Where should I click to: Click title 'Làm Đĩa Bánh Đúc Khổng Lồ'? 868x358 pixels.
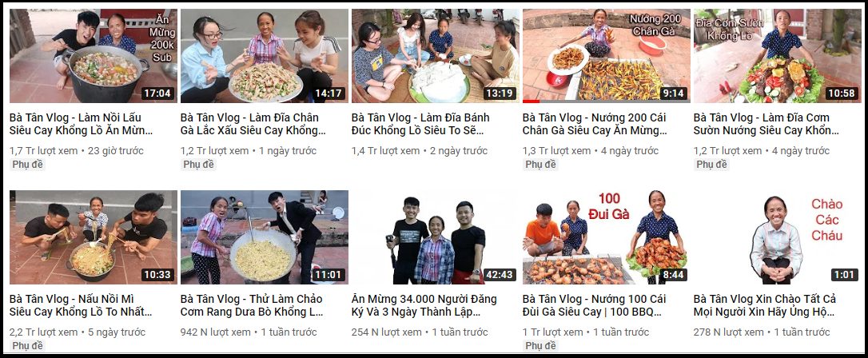[420, 125]
